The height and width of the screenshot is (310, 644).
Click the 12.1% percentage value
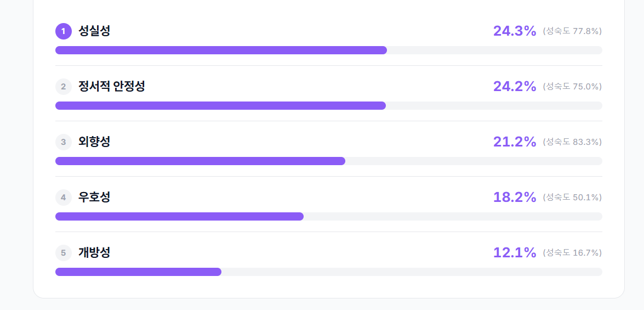(515, 253)
